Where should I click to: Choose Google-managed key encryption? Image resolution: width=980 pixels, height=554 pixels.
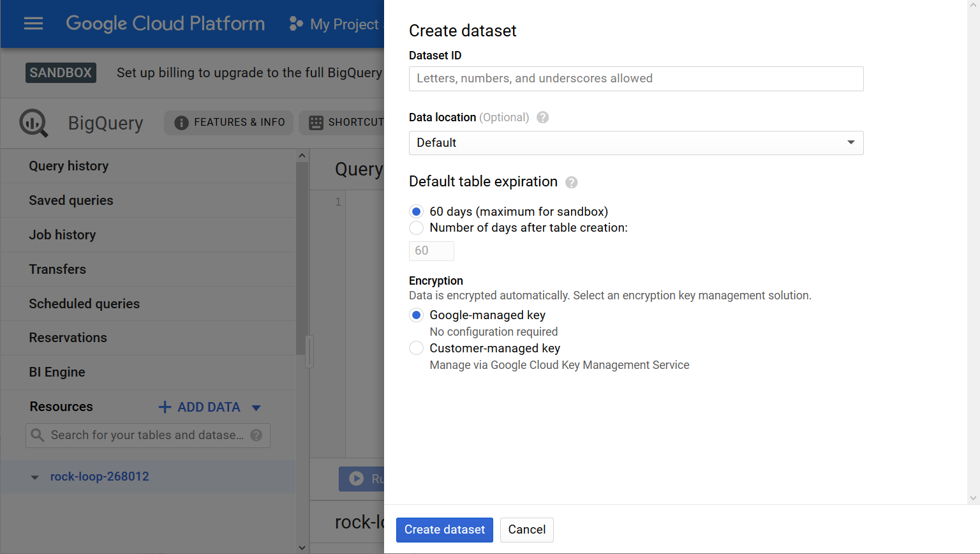[416, 315]
